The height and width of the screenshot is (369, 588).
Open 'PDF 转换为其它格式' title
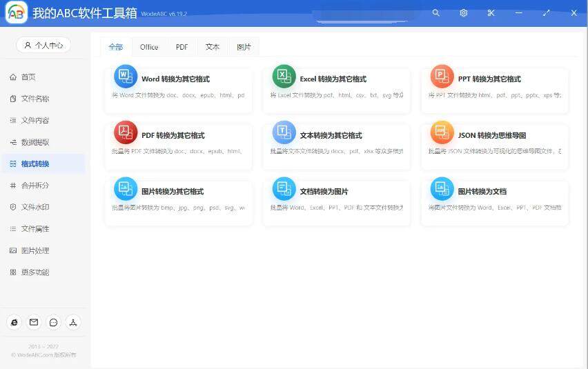click(x=173, y=135)
